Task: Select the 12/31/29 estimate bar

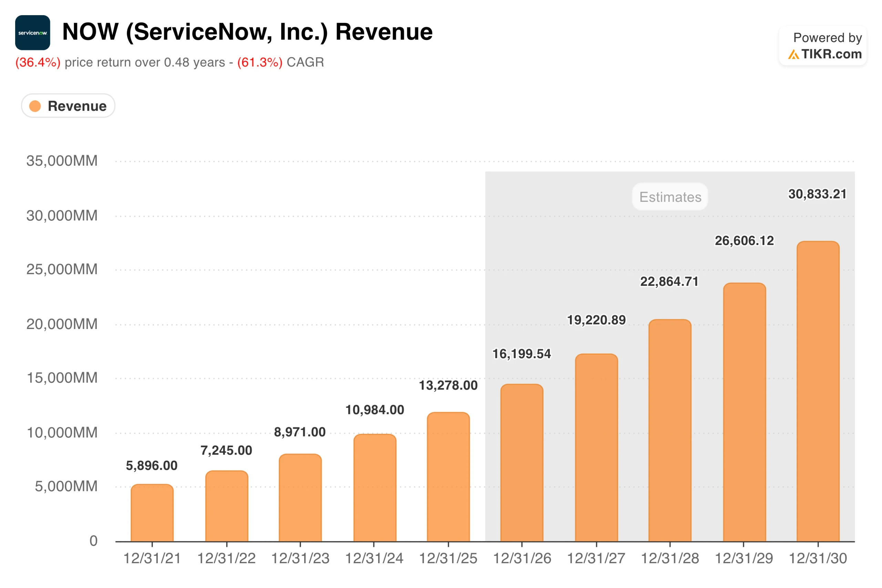Action: click(x=745, y=413)
